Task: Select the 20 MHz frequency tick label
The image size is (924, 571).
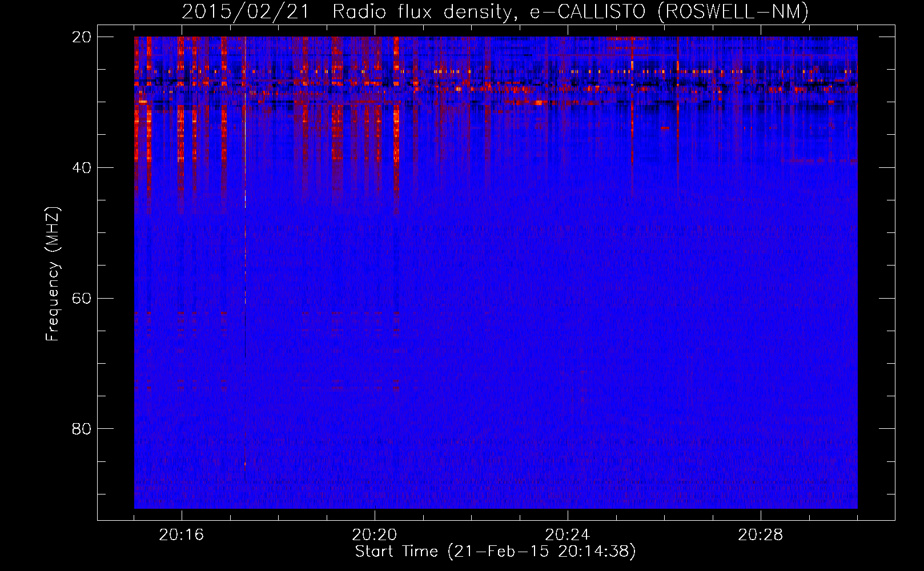Action: (x=82, y=37)
